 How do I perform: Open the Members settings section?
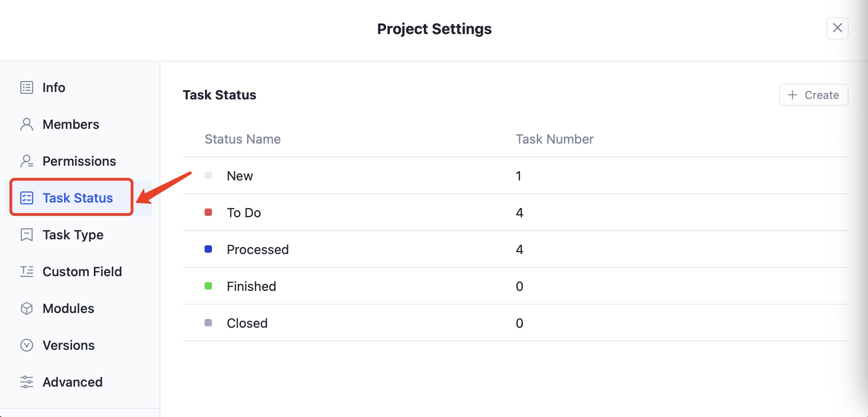pyautogui.click(x=70, y=124)
